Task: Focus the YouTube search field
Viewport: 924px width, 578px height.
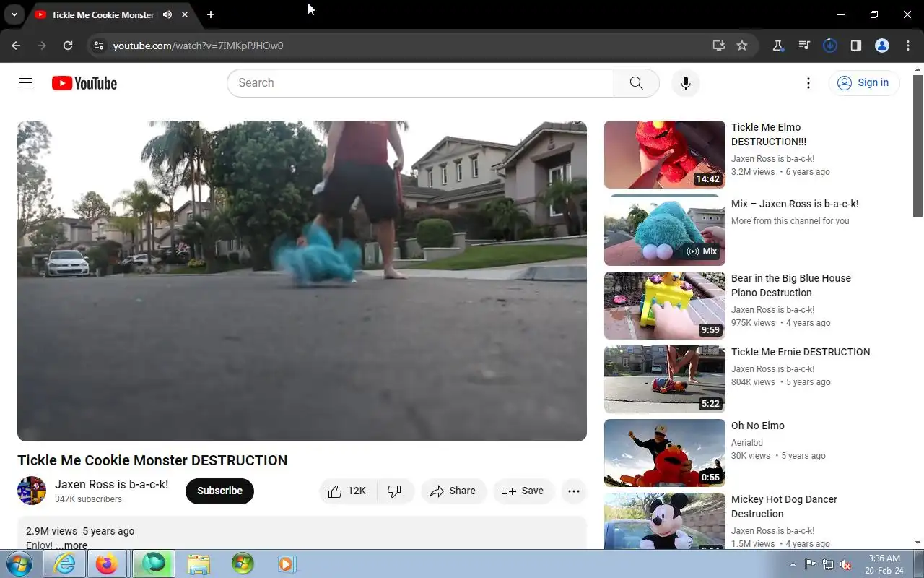Action: click(x=420, y=83)
